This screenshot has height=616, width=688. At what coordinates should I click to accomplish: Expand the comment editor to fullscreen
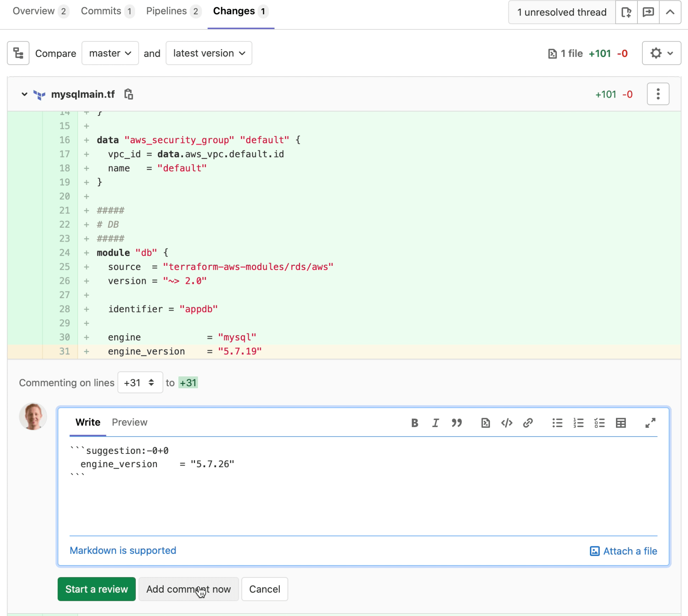[650, 423]
